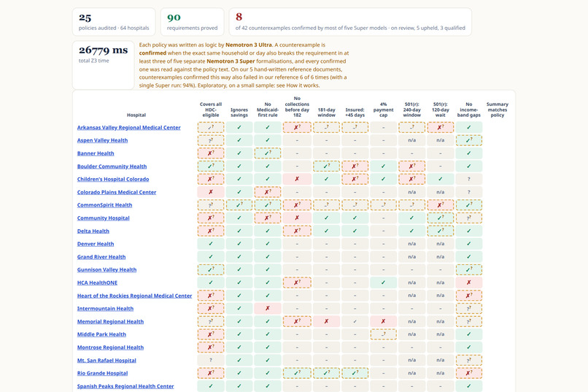
Task: Follow the Colorado Plains Medical Center link
Action: (x=117, y=192)
